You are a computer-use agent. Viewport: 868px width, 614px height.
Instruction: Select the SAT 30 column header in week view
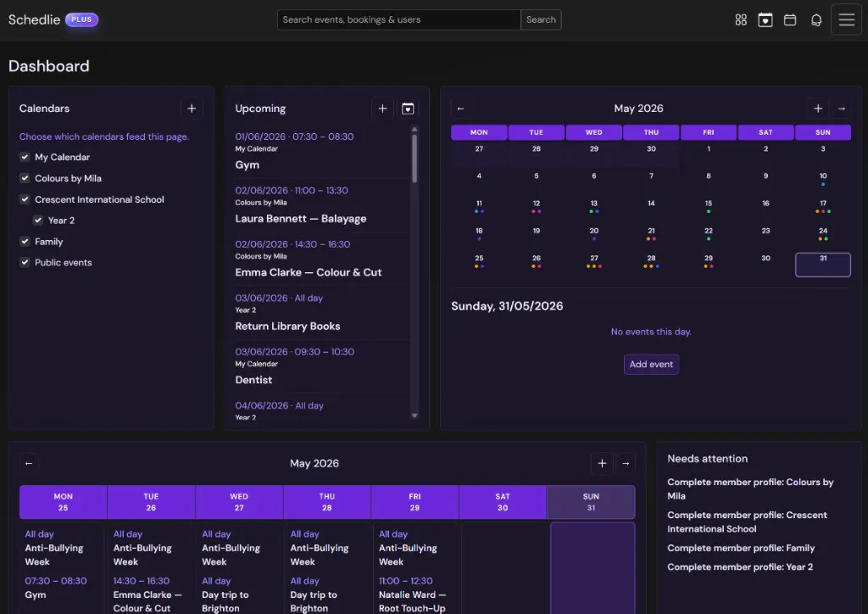(503, 502)
